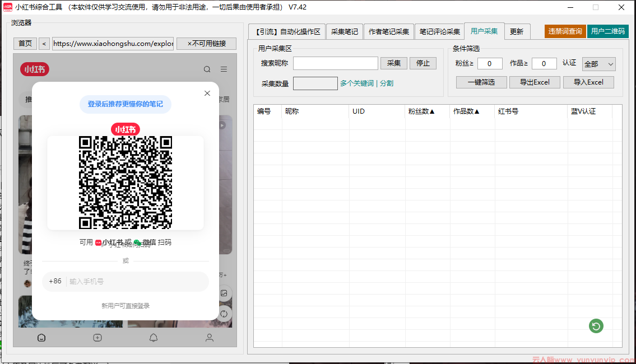
Task: Click the 红书号 column header
Action: tap(531, 111)
